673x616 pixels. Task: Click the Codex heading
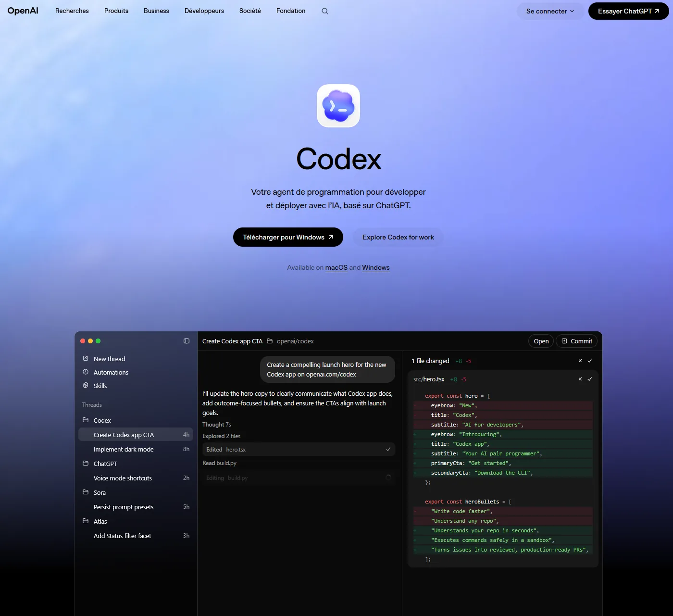(x=338, y=159)
